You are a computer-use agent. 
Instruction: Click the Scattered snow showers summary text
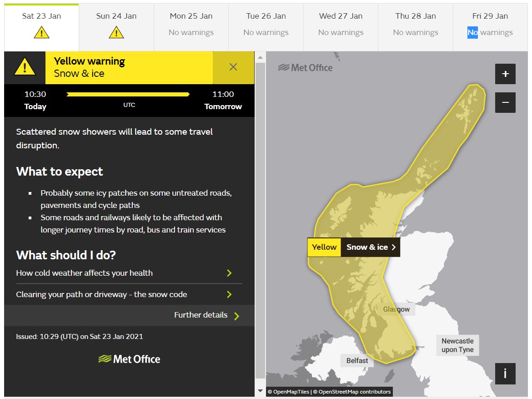114,139
